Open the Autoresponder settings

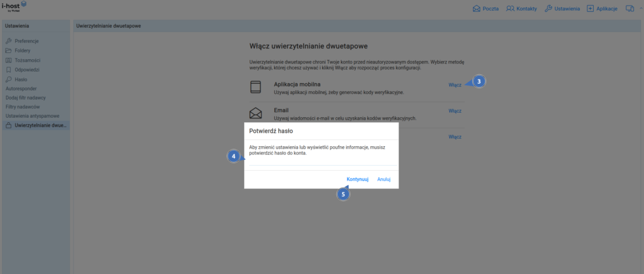22,89
